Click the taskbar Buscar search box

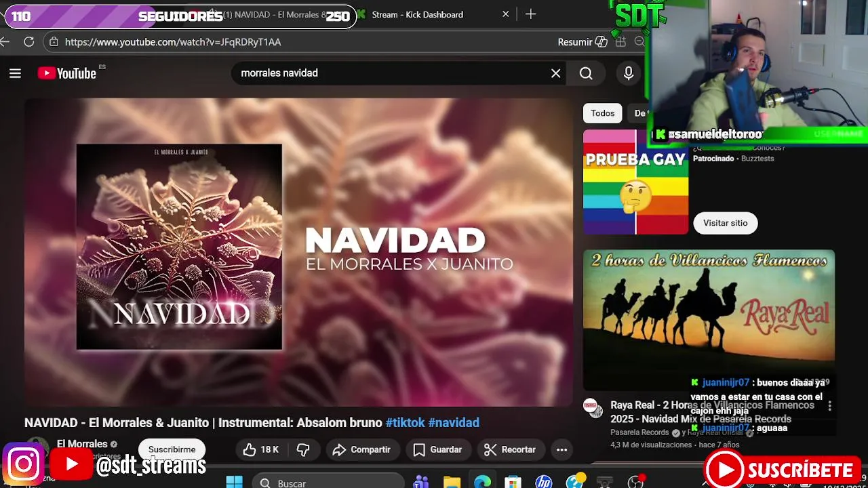328,482
